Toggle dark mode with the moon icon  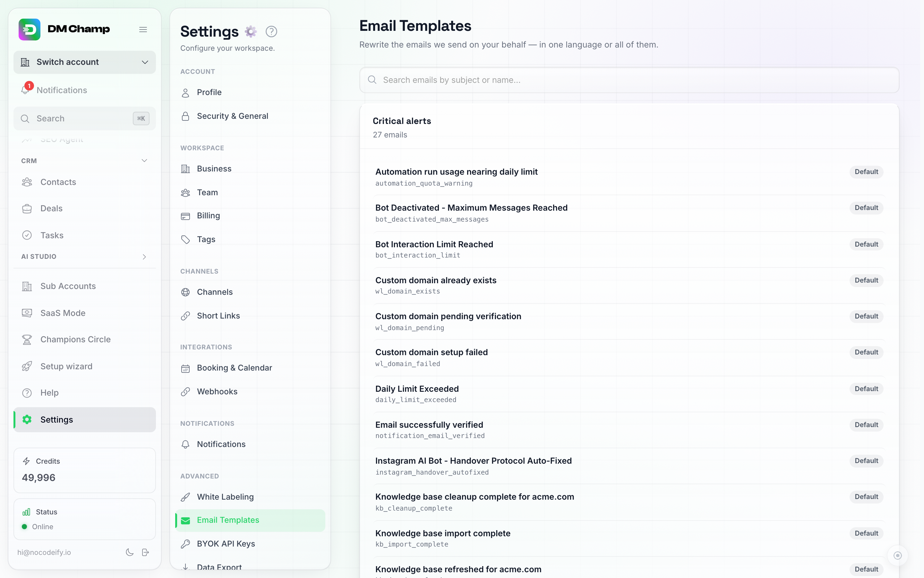(130, 552)
